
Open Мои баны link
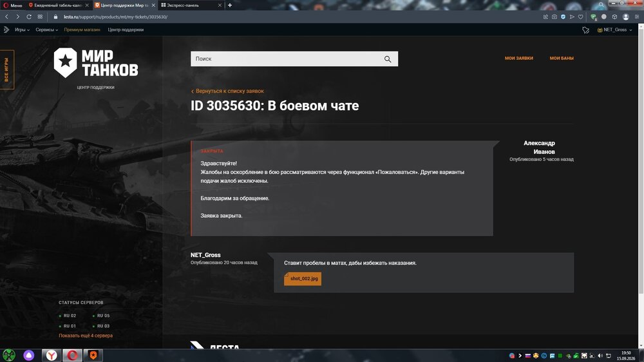tap(562, 58)
